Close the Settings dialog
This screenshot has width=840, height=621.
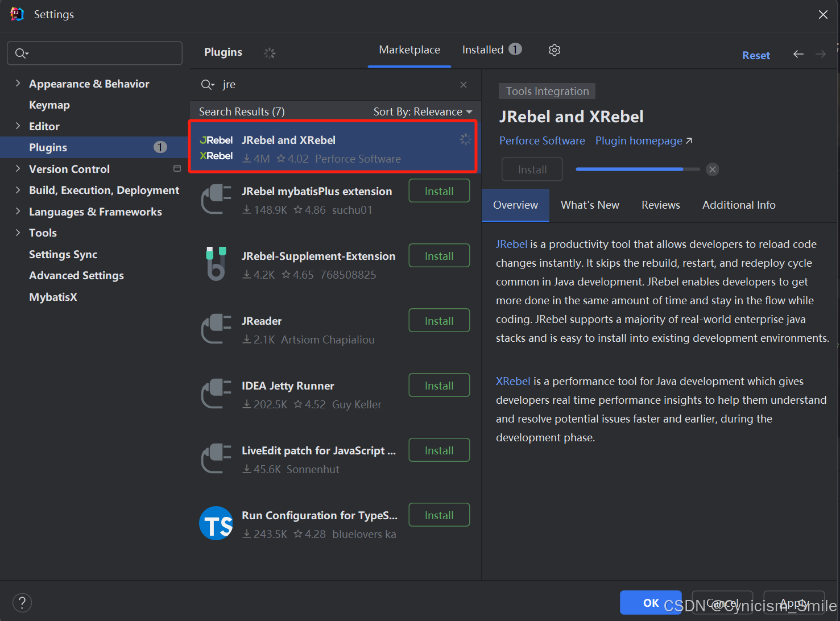[823, 15]
